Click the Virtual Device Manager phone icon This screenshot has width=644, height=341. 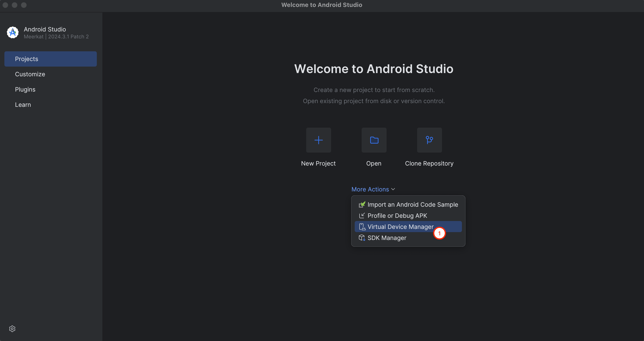[x=362, y=227]
